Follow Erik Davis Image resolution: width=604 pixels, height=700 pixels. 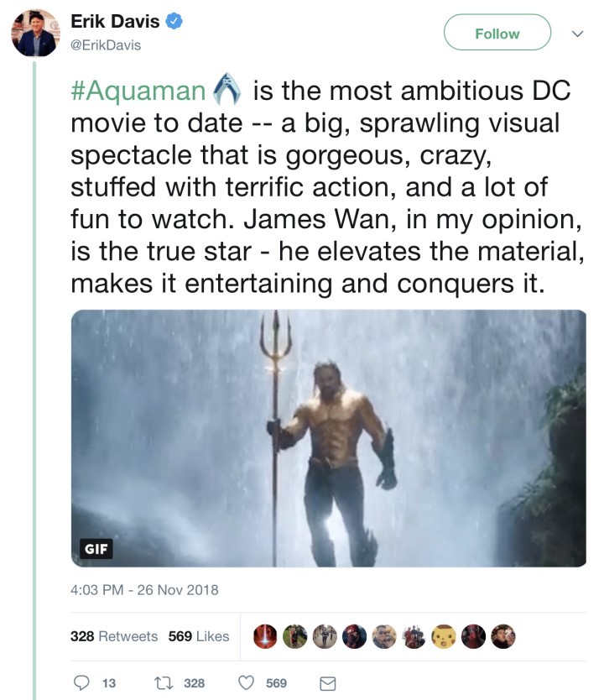497,34
